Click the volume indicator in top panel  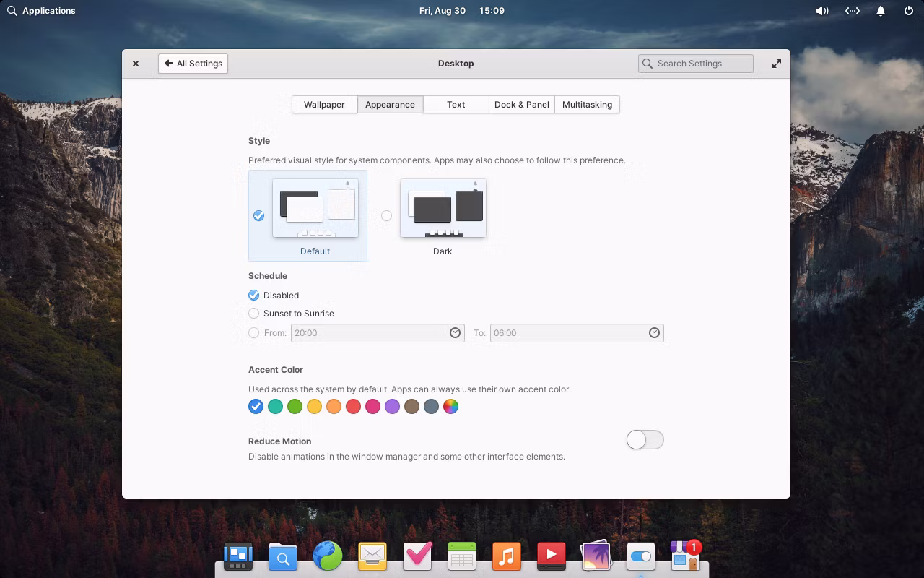tap(821, 11)
